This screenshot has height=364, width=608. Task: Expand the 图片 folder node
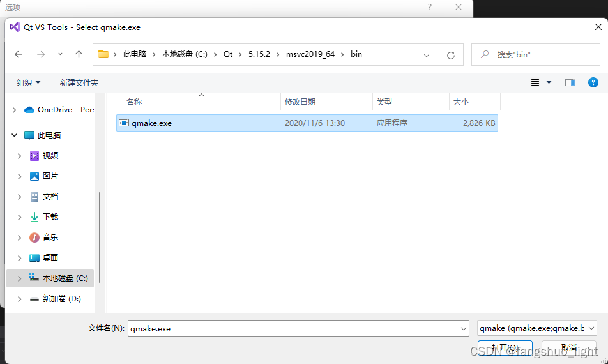pos(19,176)
